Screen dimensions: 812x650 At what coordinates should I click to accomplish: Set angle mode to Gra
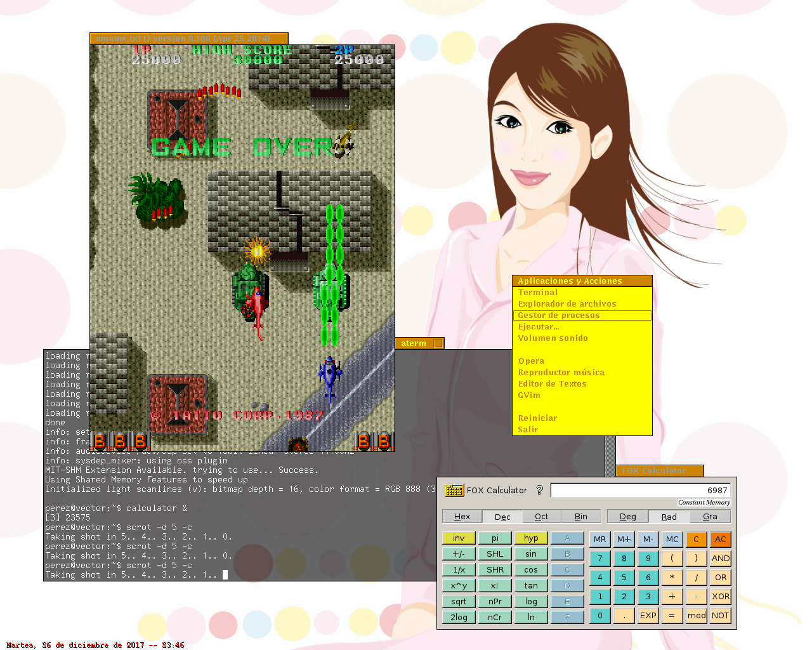(x=710, y=517)
